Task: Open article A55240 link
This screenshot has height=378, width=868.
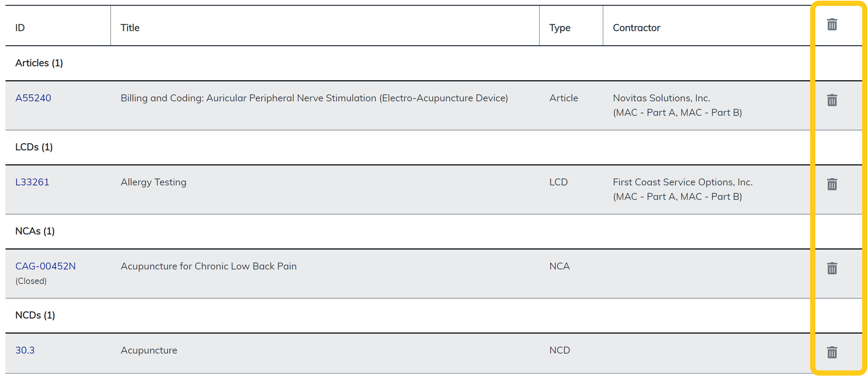Action: pos(33,98)
